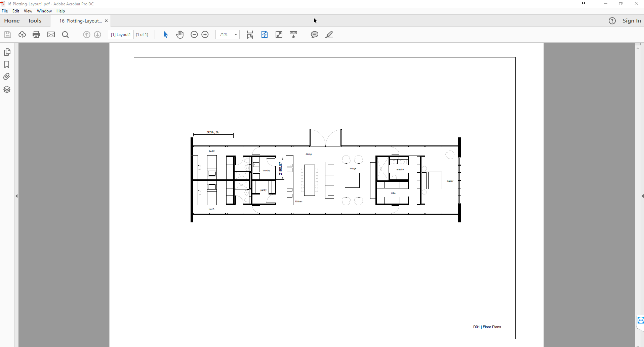Select the Highlight text tool

click(x=329, y=35)
